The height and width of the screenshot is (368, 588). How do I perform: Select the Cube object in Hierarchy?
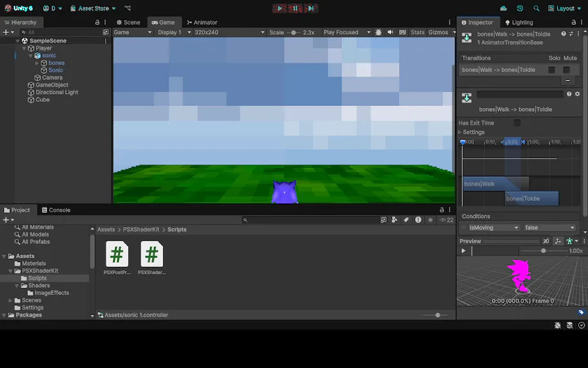point(42,100)
